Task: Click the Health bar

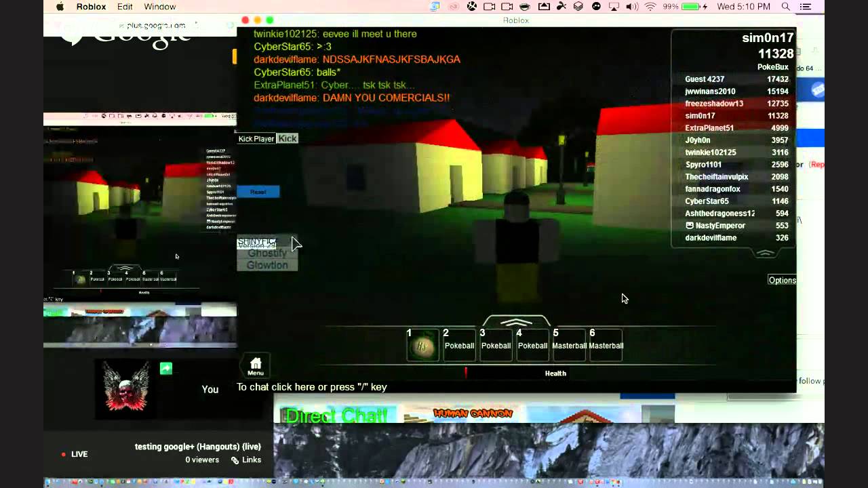Action: coord(555,373)
